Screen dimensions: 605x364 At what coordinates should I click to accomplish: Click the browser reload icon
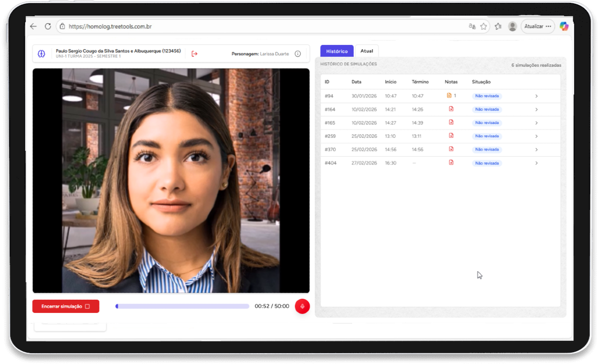48,26
